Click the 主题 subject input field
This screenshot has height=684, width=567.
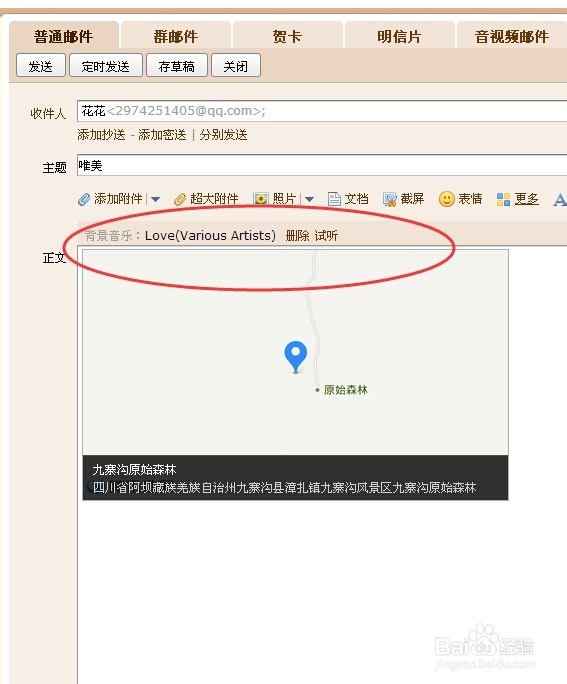tap(322, 165)
